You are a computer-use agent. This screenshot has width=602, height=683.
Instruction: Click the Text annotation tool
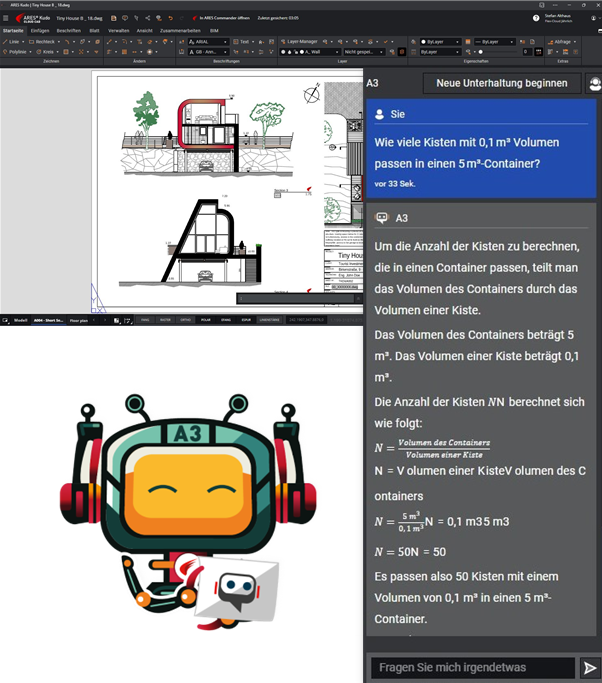tap(243, 41)
